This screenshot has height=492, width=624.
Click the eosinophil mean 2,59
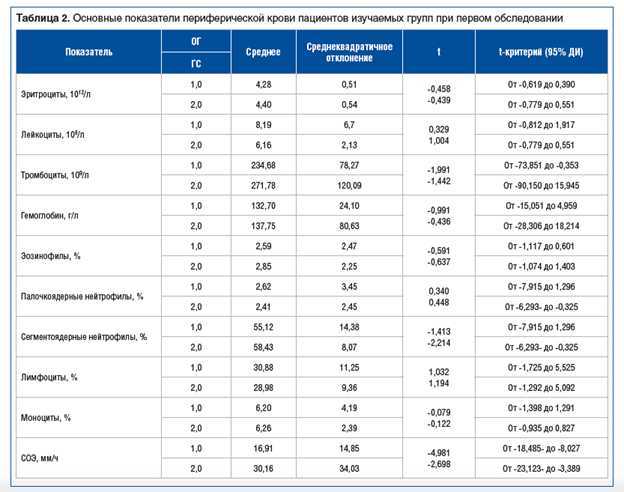pyautogui.click(x=263, y=246)
